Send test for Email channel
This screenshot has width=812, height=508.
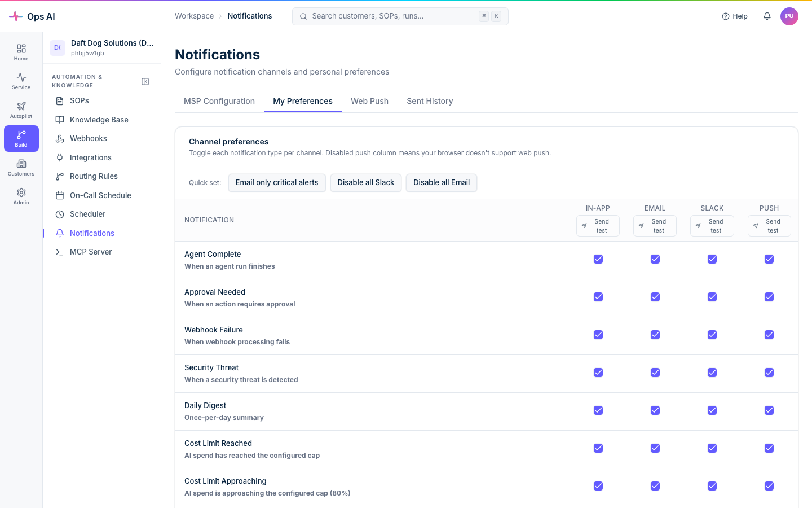coord(655,226)
